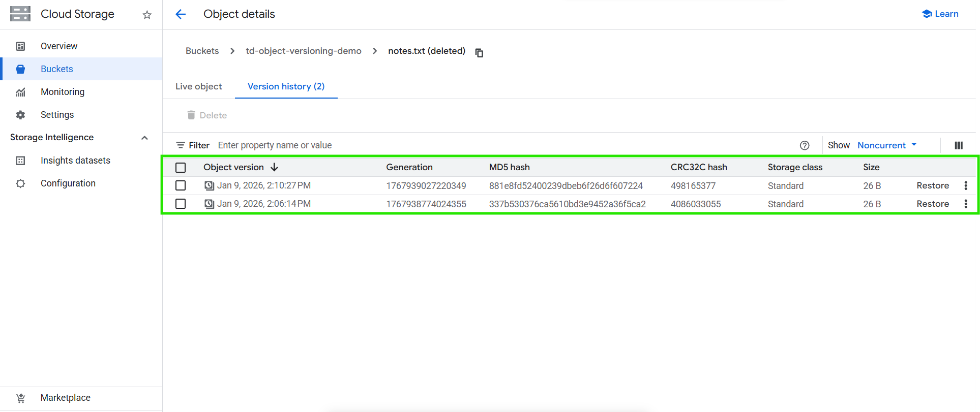Copy the notes.txt object path icon
This screenshot has height=412, width=980.
pyautogui.click(x=479, y=52)
